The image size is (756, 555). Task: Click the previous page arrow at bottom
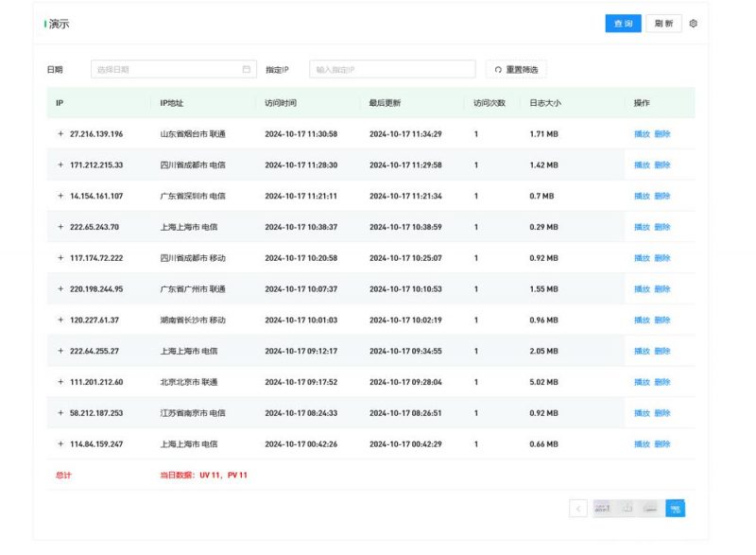pos(578,508)
